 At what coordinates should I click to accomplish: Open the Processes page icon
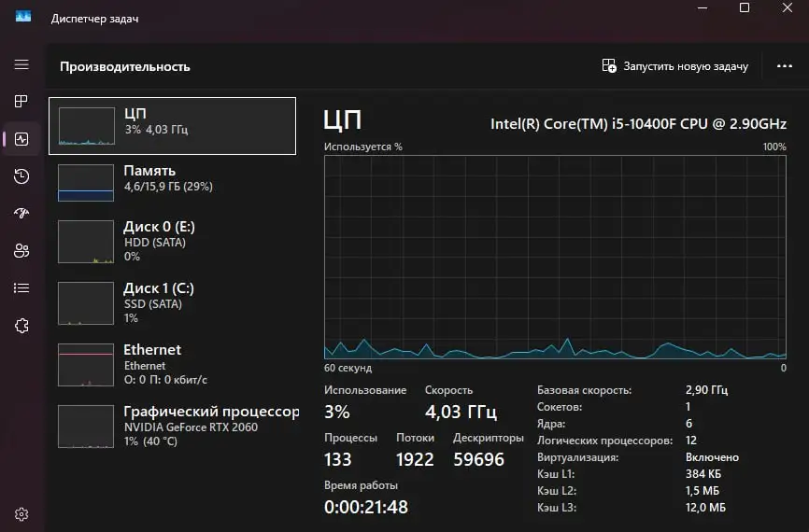click(x=21, y=102)
